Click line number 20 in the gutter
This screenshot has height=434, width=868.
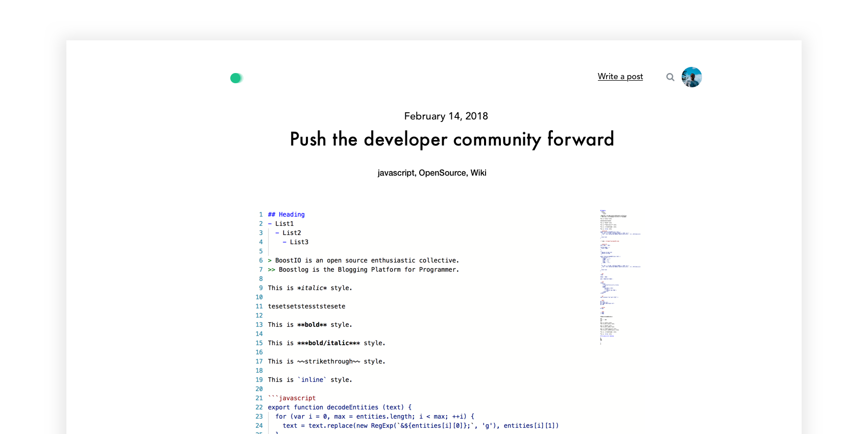[x=259, y=389]
